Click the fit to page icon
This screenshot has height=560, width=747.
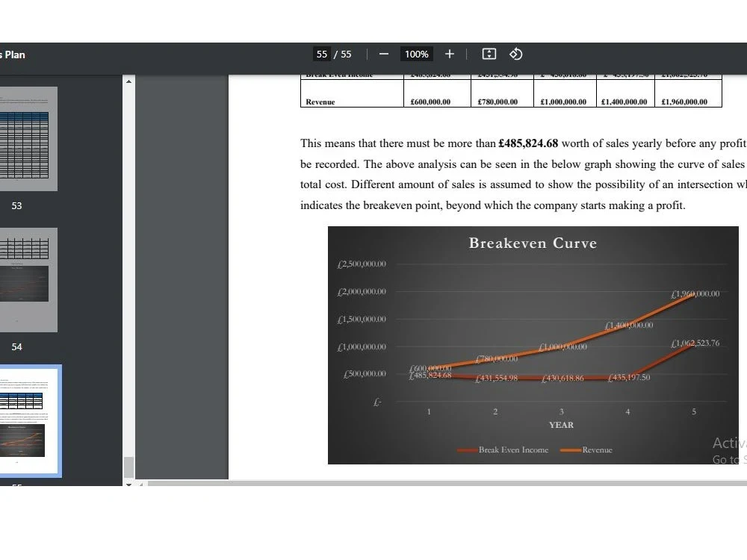[489, 55]
